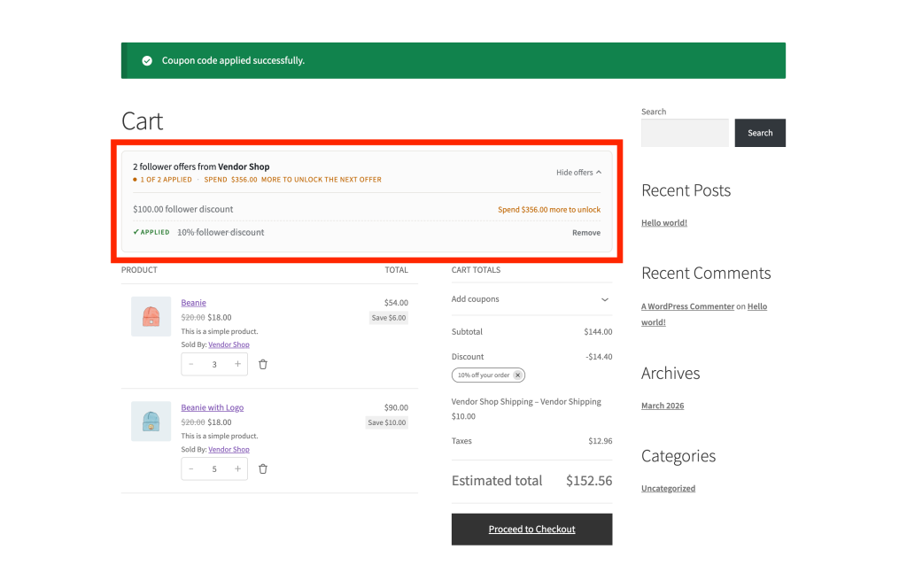Image resolution: width=907 pixels, height=588 pixels.
Task: Focus the sidebar Search input field
Action: [685, 133]
